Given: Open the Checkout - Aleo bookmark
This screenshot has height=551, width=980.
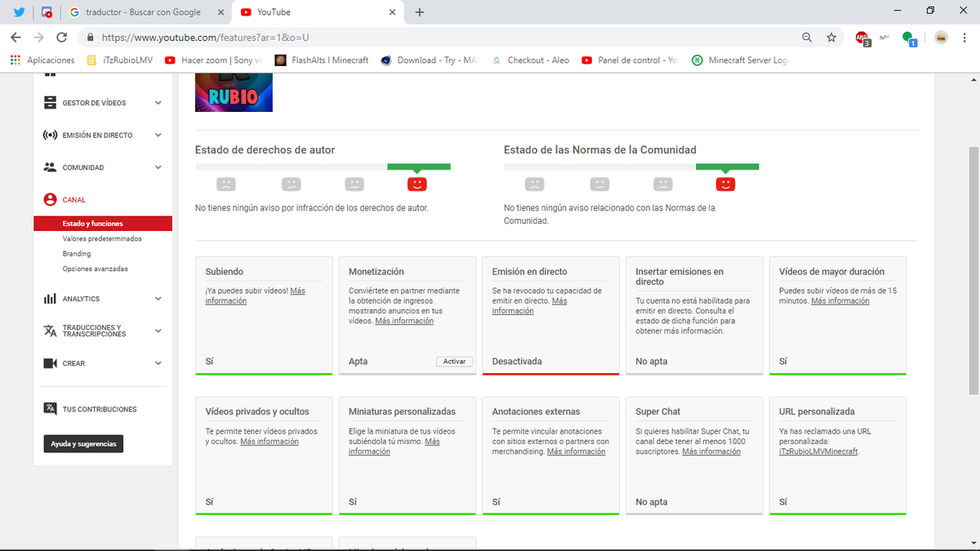Looking at the screenshot, I should (x=530, y=60).
